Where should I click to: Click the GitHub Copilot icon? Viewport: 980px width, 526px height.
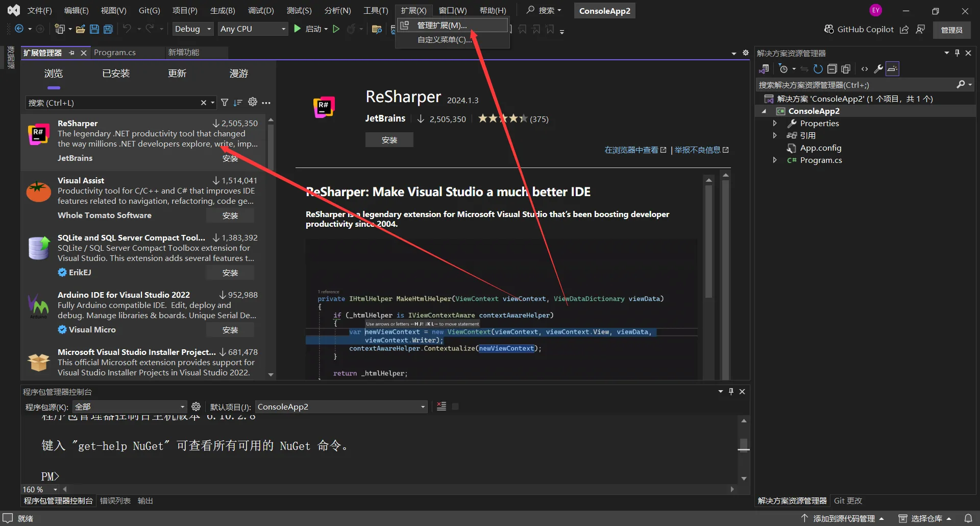point(829,29)
